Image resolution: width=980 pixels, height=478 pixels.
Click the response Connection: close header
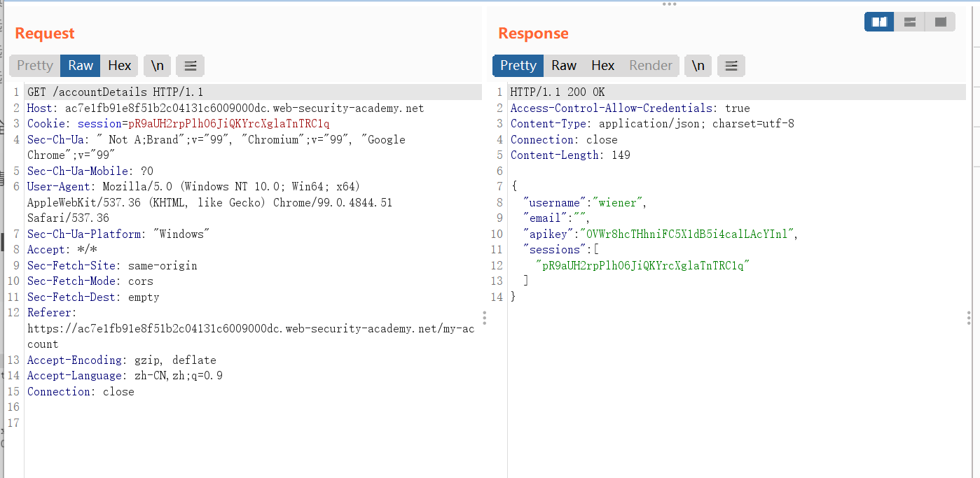pos(564,140)
